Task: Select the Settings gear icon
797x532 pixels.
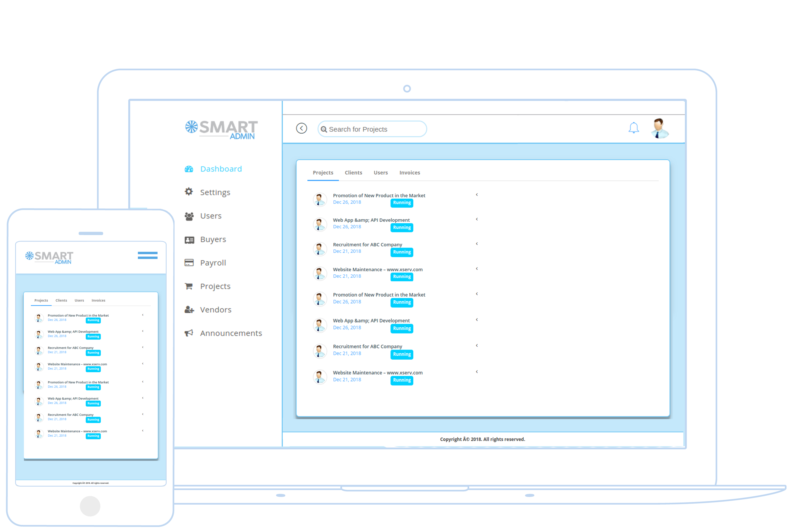Action: click(189, 192)
